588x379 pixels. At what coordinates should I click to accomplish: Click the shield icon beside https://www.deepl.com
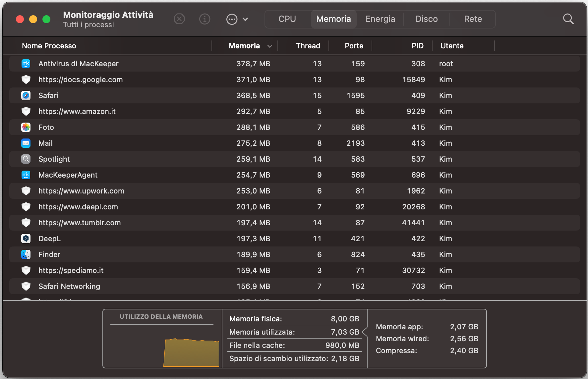pyautogui.click(x=26, y=207)
